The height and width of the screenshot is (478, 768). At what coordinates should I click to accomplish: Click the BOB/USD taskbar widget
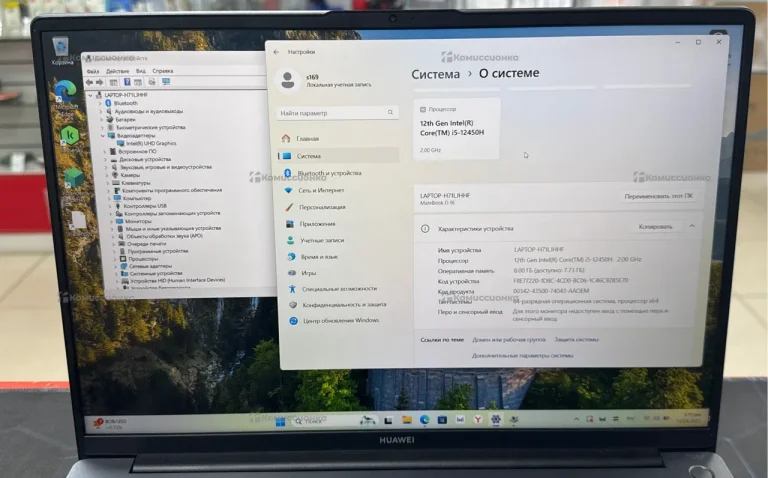click(x=110, y=424)
